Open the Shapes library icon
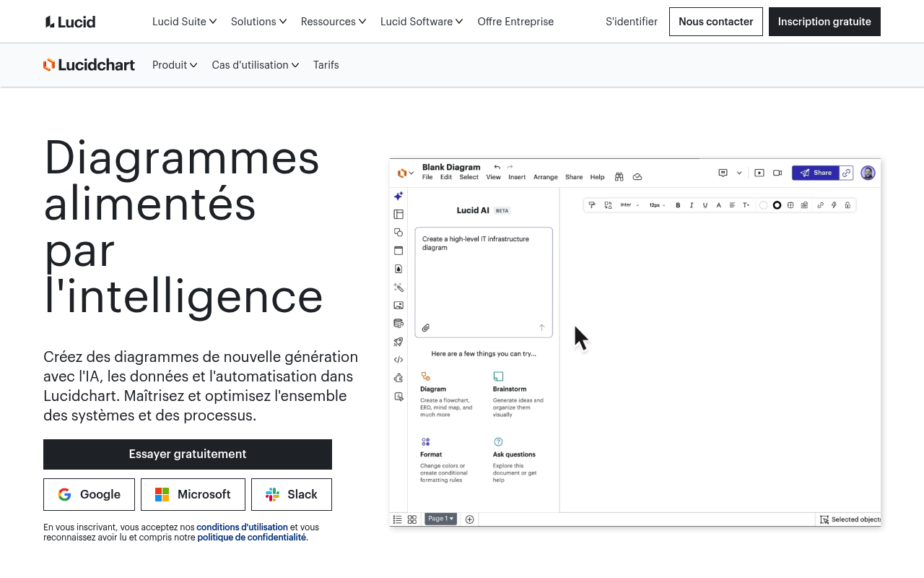The image size is (924, 578). pos(398,232)
